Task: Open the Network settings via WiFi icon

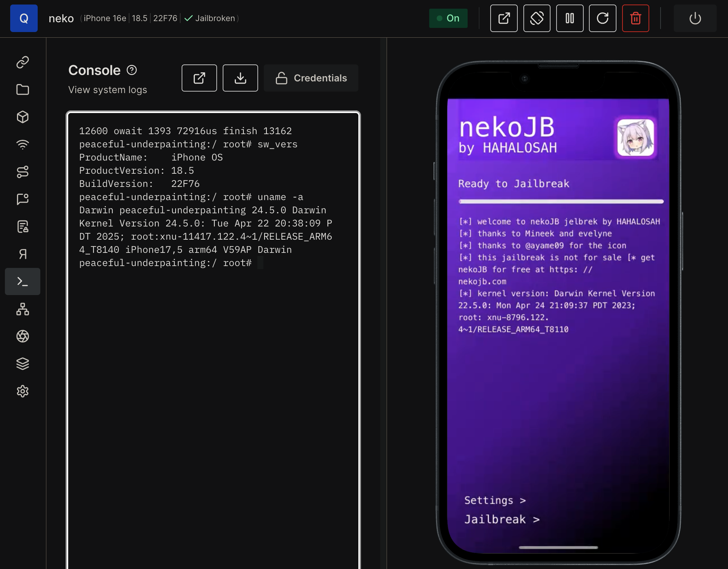Action: pos(23,144)
